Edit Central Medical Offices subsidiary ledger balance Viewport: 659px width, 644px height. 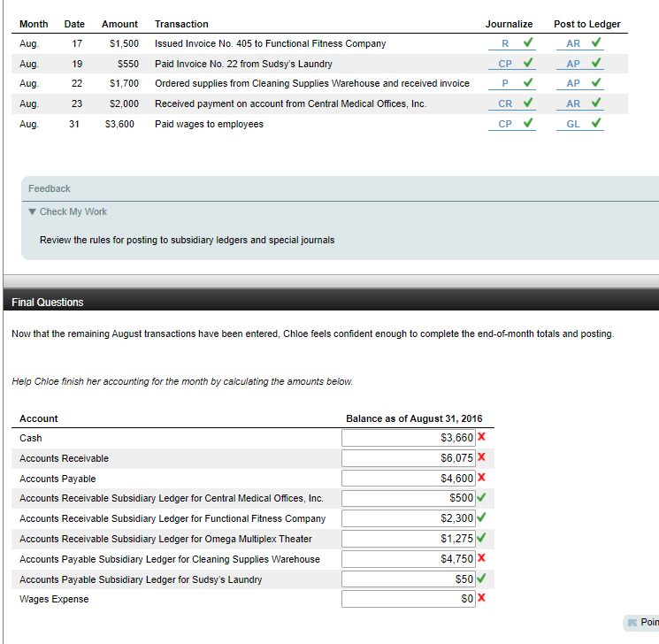(408, 498)
